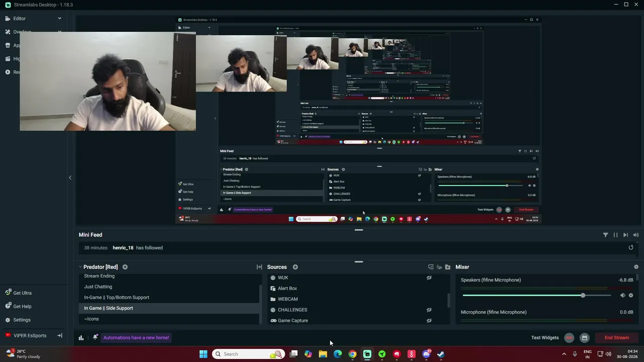
Task: Click the Mixer panel scrollbar
Action: click(637, 278)
